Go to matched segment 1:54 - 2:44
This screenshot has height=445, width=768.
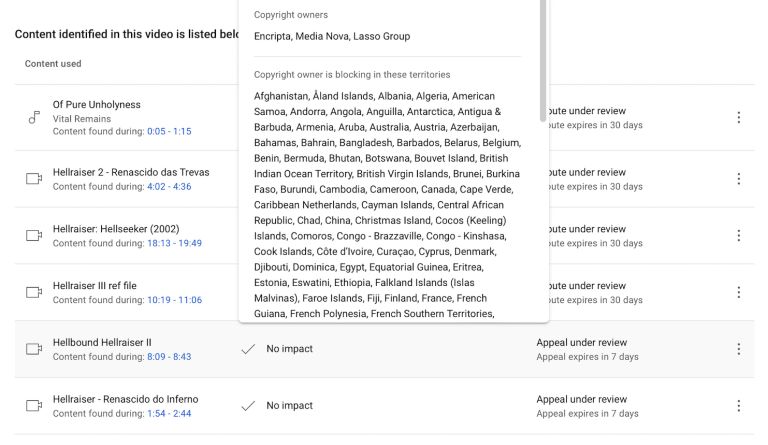(169, 413)
